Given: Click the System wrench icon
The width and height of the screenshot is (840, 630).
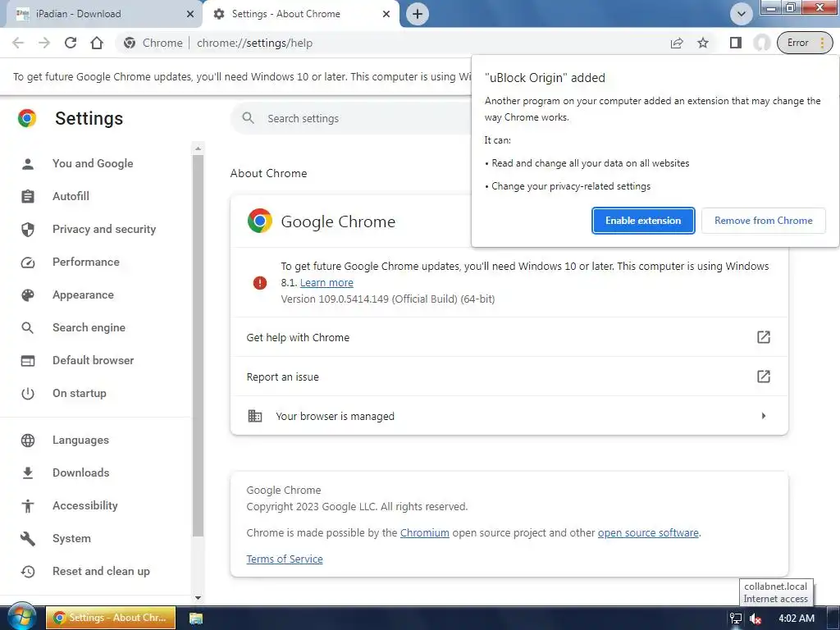Looking at the screenshot, I should click(x=27, y=538).
